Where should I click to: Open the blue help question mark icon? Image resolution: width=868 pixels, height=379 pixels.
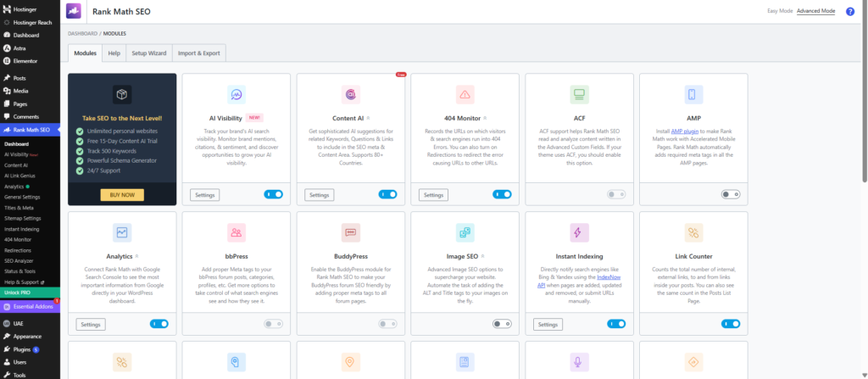[x=850, y=12]
